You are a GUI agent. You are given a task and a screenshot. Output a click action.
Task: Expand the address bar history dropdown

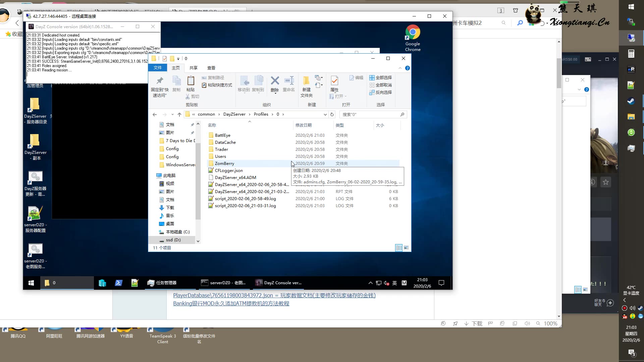pos(325,114)
